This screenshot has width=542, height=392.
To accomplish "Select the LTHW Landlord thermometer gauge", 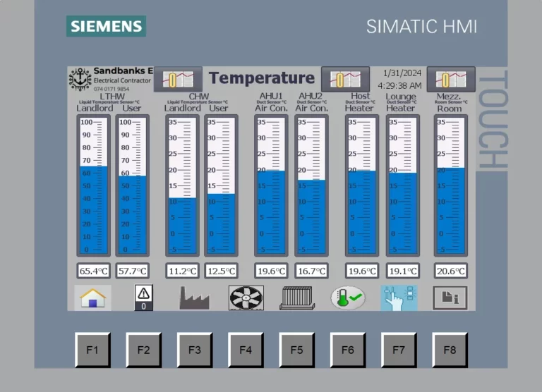I will 93,186.
